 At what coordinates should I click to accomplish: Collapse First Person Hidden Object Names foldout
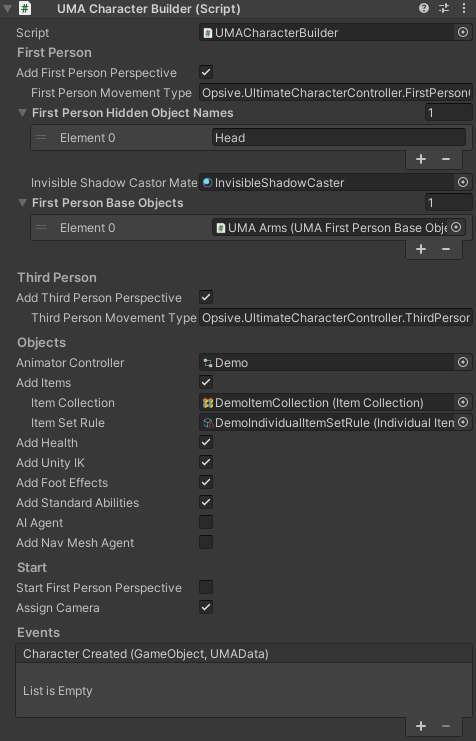point(22,112)
